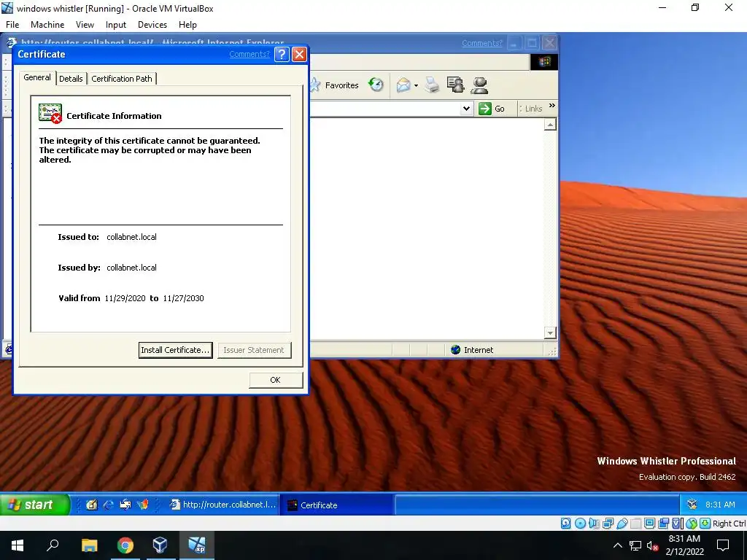The width and height of the screenshot is (747, 560).
Task: Click the Comments link in Certificate title bar
Action: point(249,54)
